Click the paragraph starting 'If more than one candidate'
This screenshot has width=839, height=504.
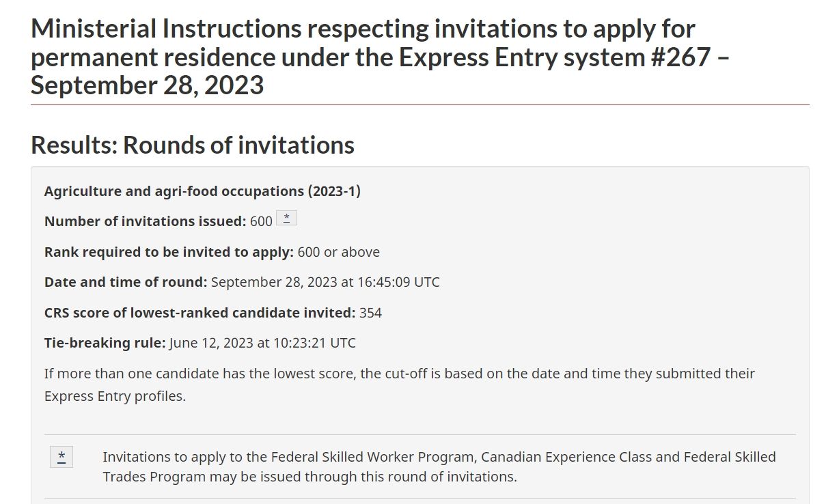tap(399, 374)
